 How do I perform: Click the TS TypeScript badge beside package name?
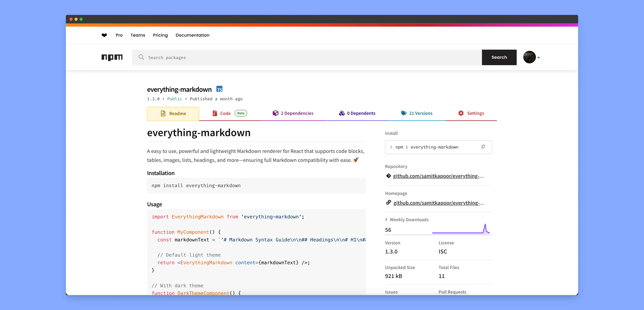[219, 89]
